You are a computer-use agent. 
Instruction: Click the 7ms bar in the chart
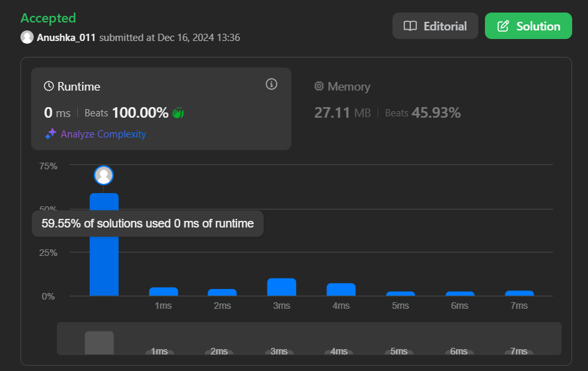[519, 293]
